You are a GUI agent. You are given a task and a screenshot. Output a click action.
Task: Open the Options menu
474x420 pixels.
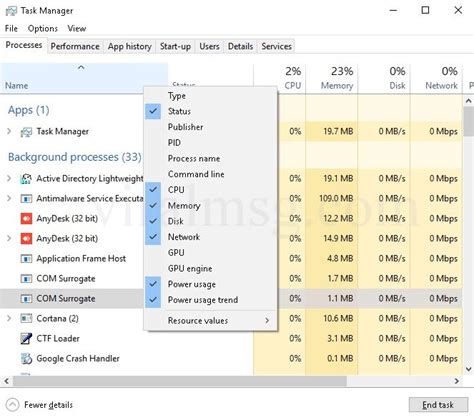[43, 29]
